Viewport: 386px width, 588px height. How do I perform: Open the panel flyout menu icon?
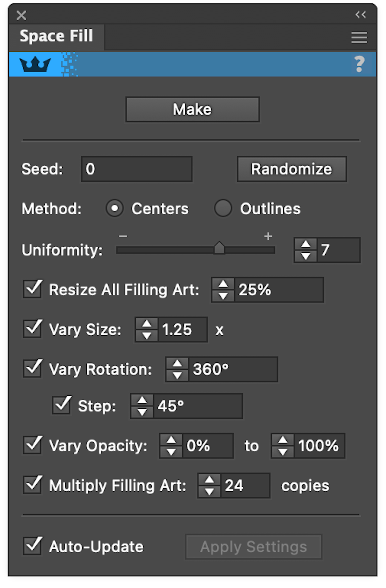point(358,37)
